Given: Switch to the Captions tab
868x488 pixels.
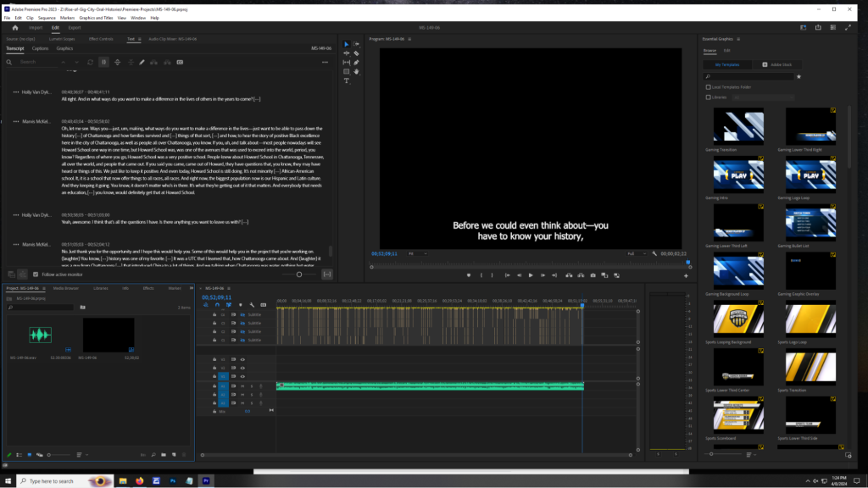Looking at the screenshot, I should (x=40, y=48).
